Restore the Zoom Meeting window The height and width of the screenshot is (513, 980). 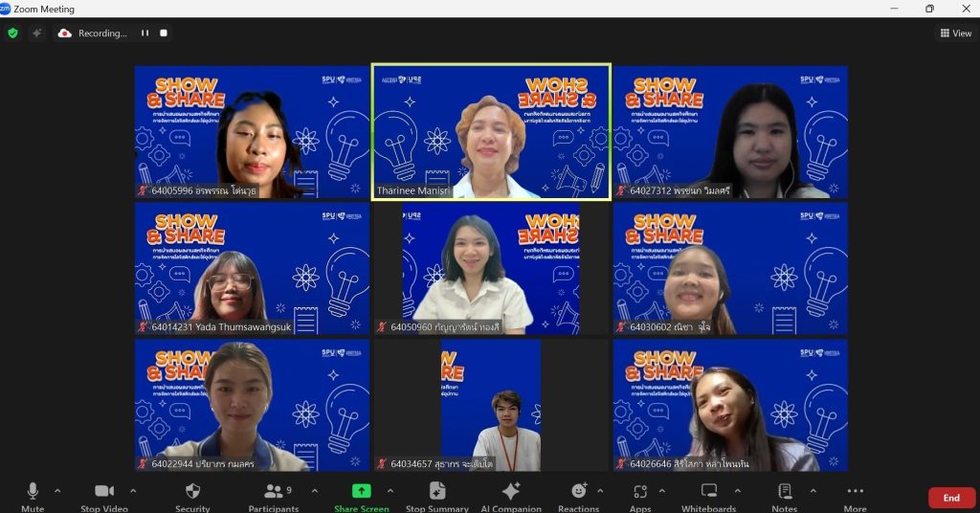[x=929, y=8]
